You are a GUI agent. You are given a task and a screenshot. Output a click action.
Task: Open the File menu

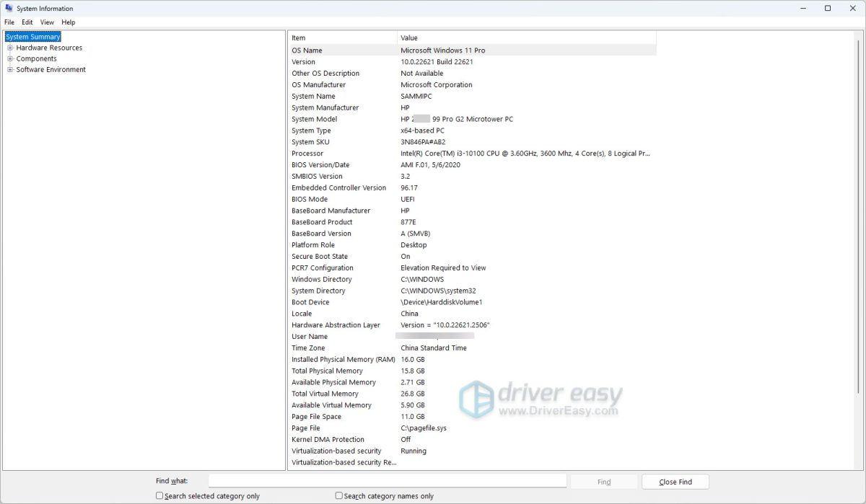coord(9,22)
